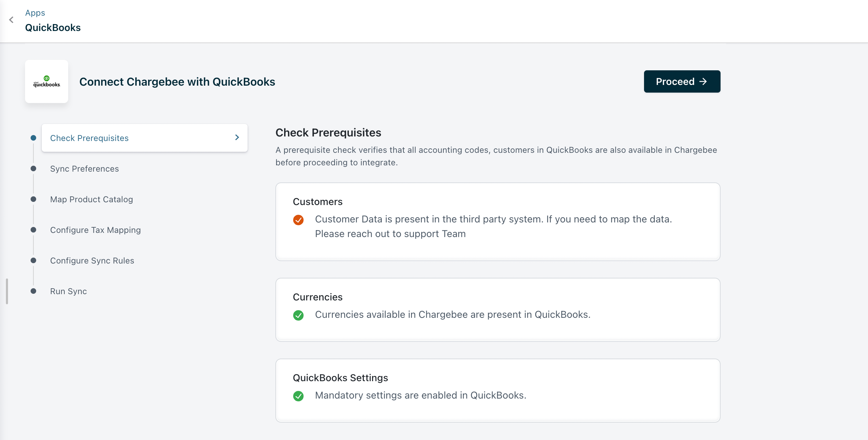Select the Map Product Catalog step
This screenshot has width=868, height=440.
coord(91,199)
